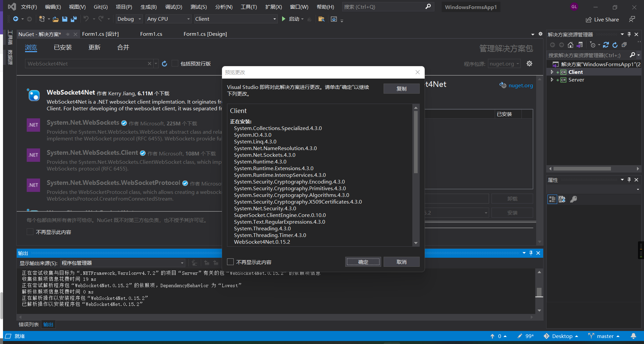Click the Solution Explorer horizontal scrollbar thumb

coord(582,169)
